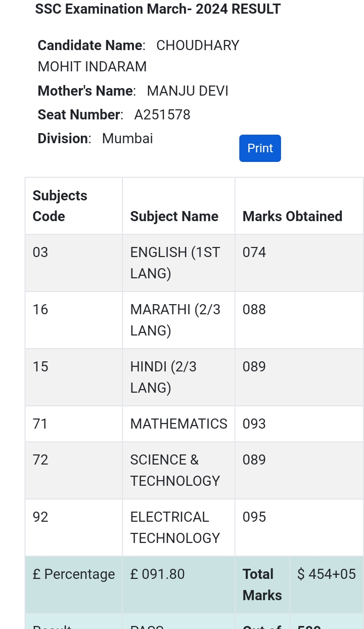Click the Subject Name column header
The width and height of the screenshot is (364, 629).
coord(174,217)
